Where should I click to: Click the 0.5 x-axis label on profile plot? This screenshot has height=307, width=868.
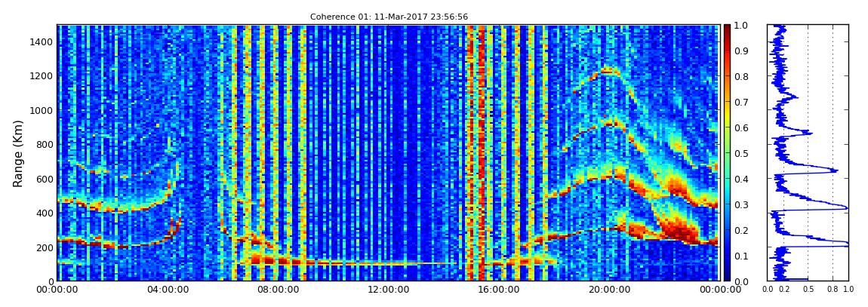[x=808, y=290]
